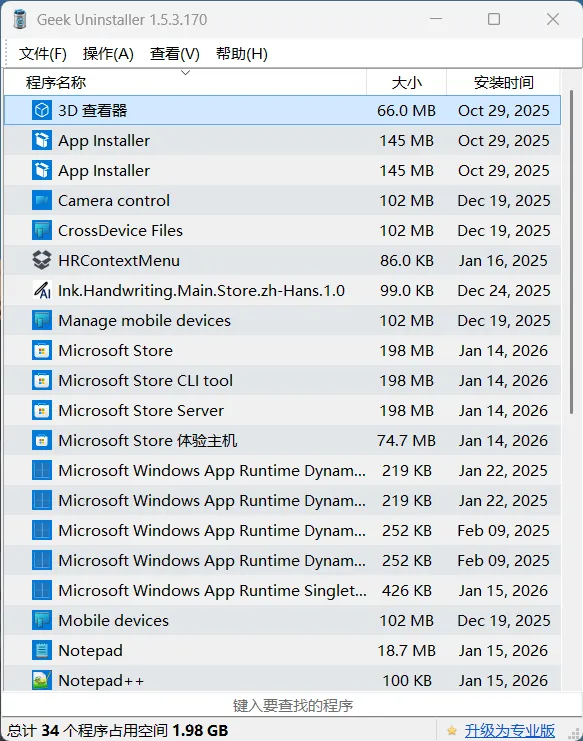Click the Microsoft Store Server icon

pos(42,411)
